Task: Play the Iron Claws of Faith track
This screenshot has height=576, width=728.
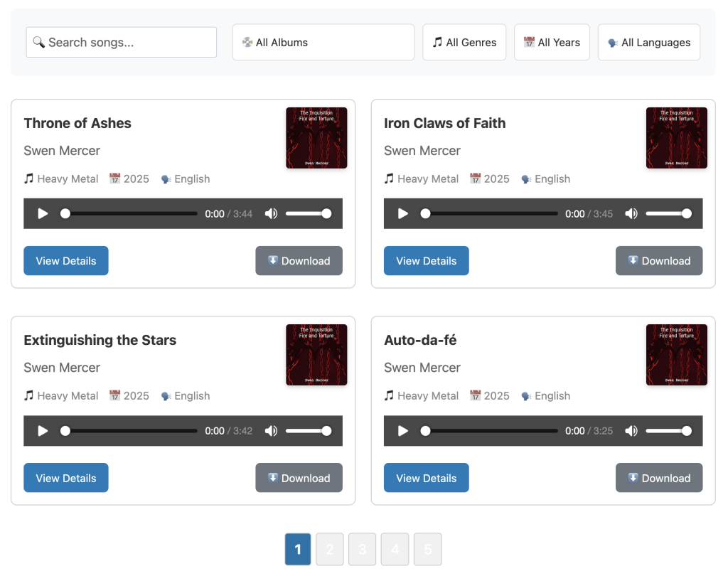Action: coord(403,213)
